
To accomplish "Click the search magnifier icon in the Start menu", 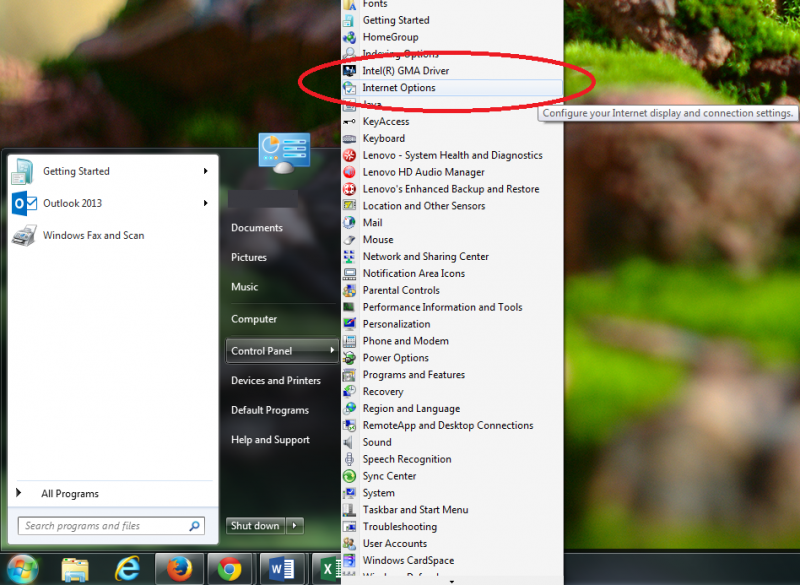I will click(194, 526).
